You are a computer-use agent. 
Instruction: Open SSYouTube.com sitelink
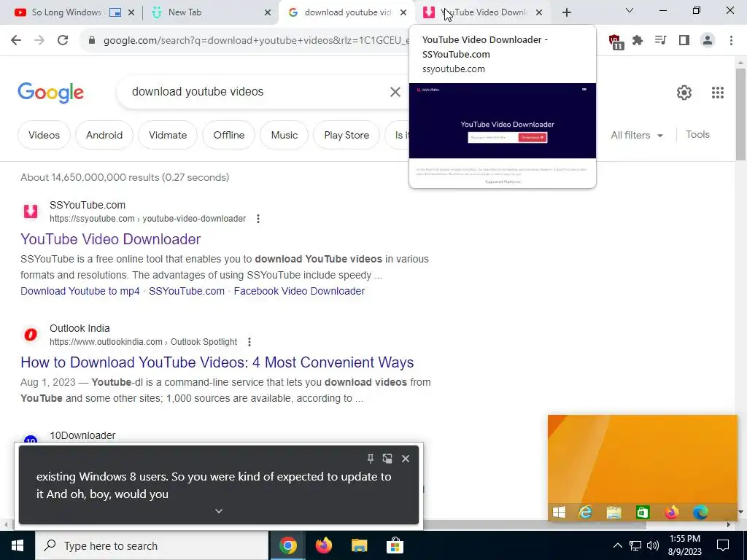pyautogui.click(x=186, y=291)
